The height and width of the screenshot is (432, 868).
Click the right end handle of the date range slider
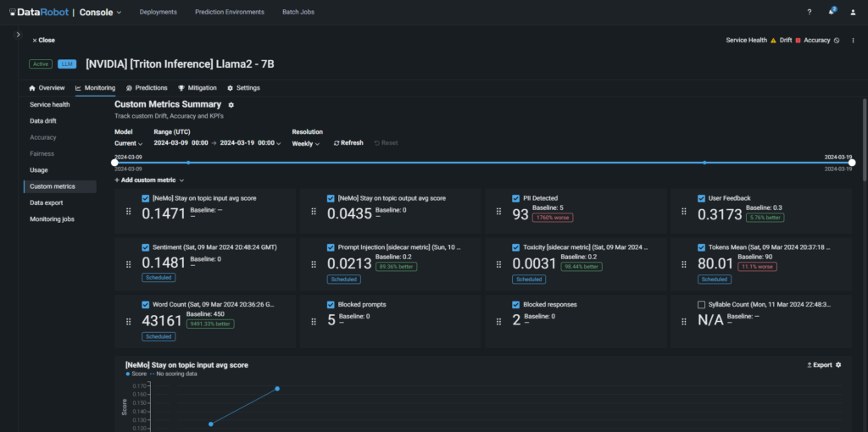852,163
